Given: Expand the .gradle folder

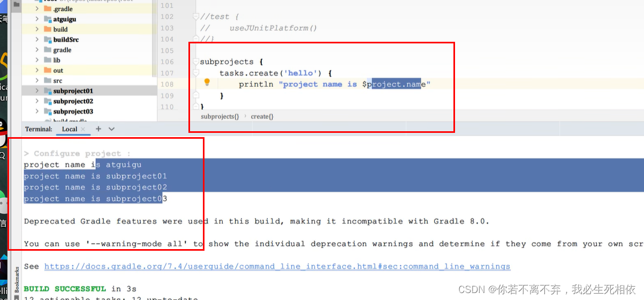Looking at the screenshot, I should click(x=37, y=9).
